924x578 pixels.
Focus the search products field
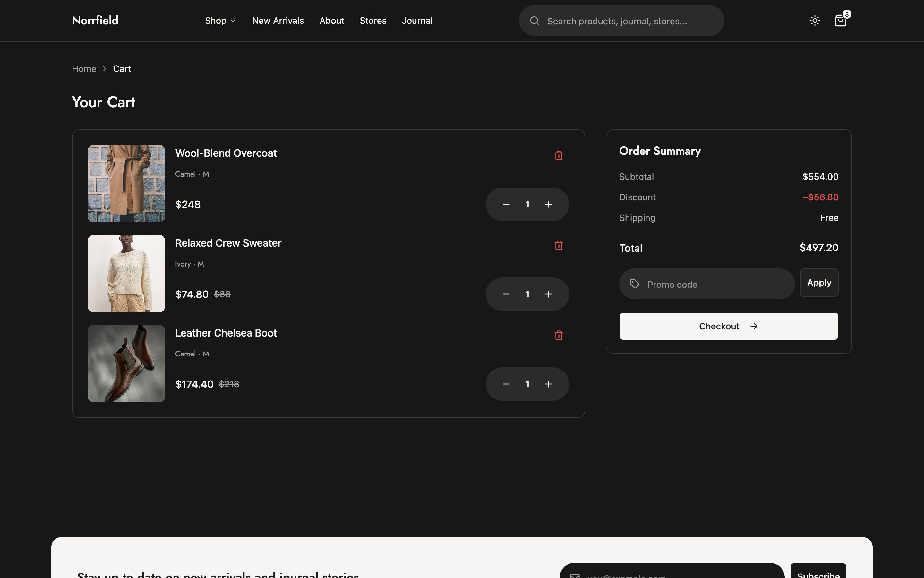click(x=621, y=21)
